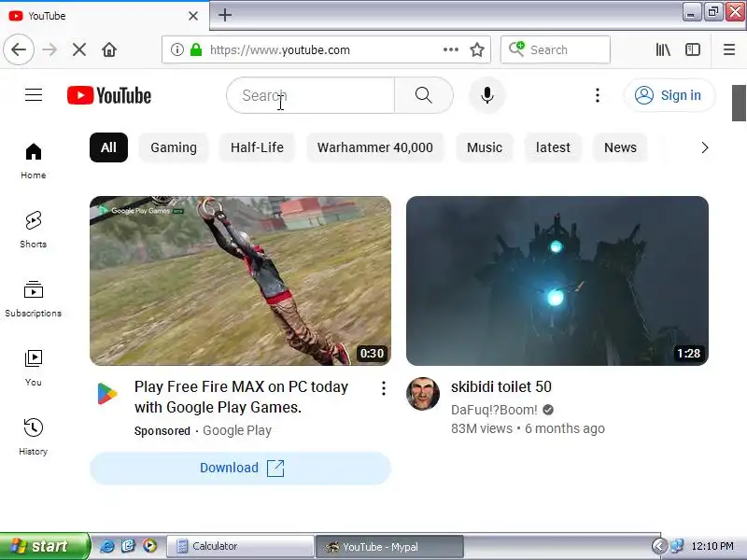Screen dimensions: 747x560
Task: Open the browser Library icon
Action: tap(663, 49)
